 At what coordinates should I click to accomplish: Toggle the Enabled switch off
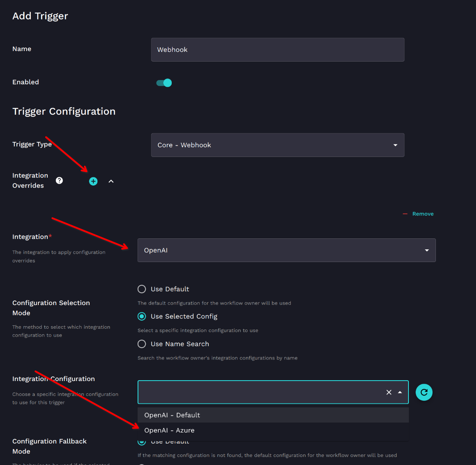[164, 83]
